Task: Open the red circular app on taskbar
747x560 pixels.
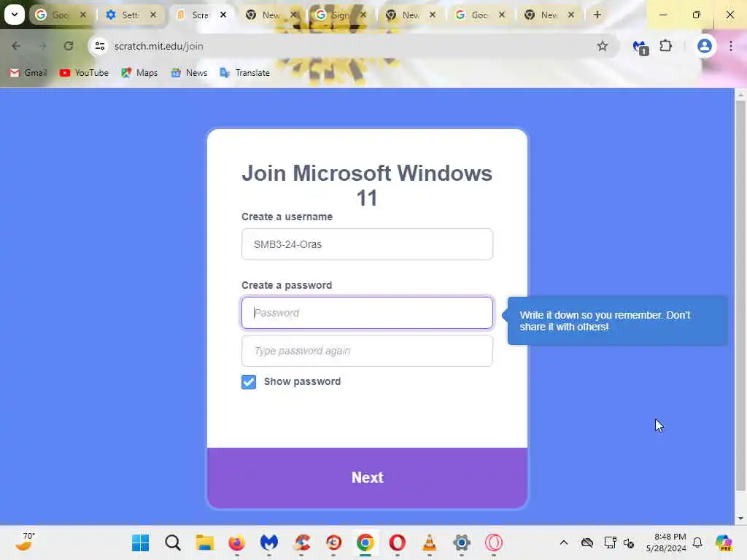Action: click(x=333, y=542)
